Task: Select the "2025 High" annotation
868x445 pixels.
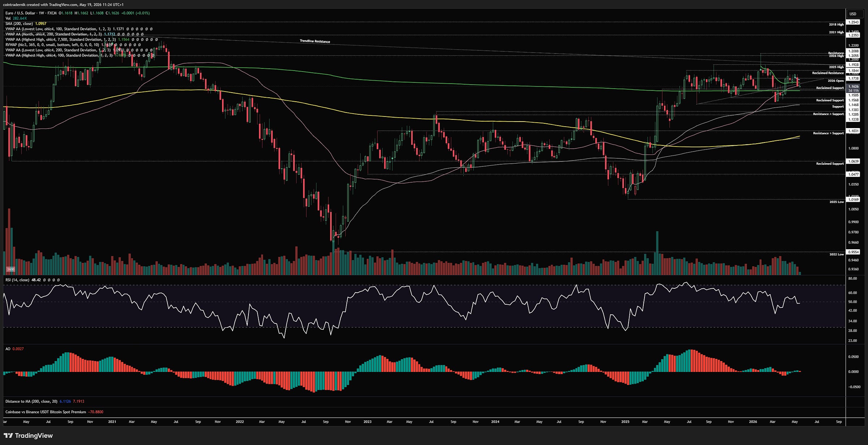Action: click(x=836, y=67)
